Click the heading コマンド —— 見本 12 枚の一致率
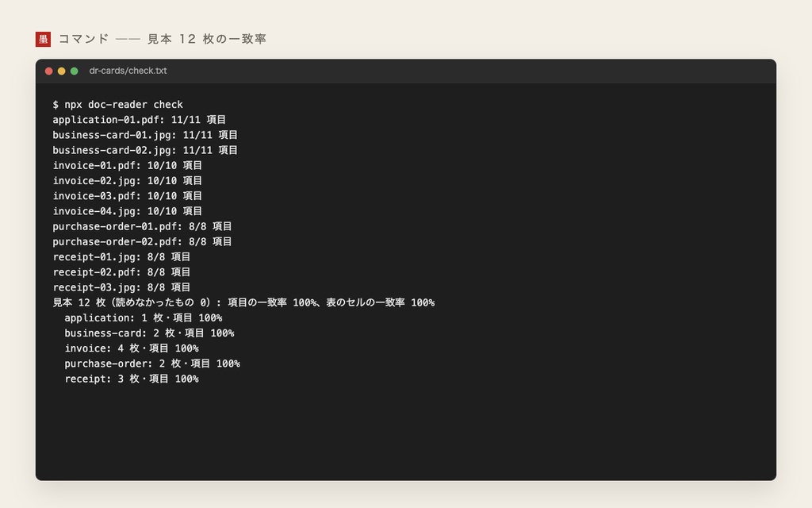 pos(163,39)
